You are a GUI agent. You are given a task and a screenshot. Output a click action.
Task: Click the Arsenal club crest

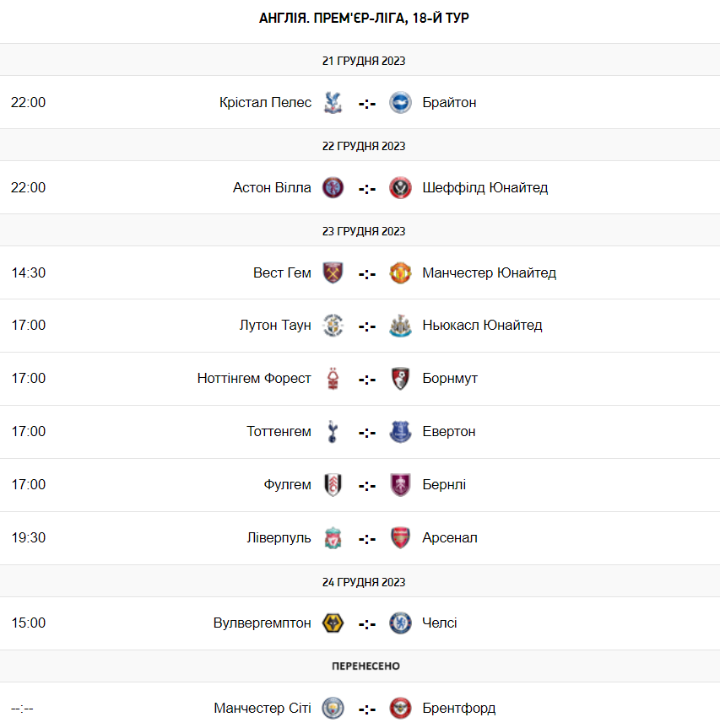(x=400, y=538)
